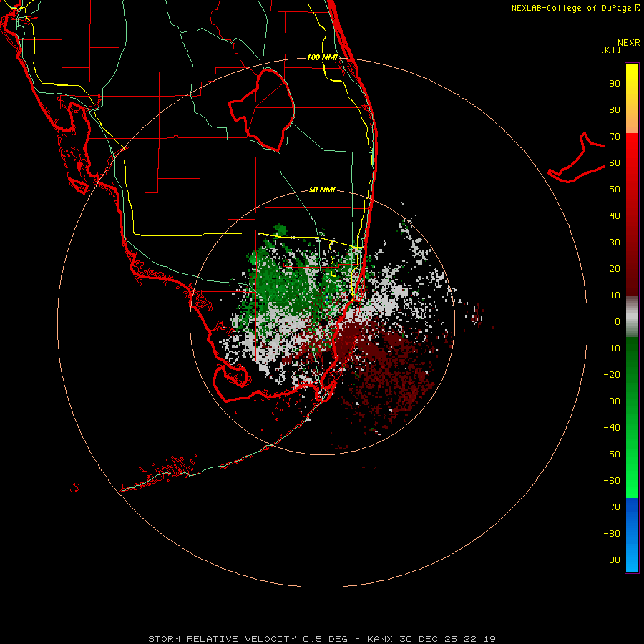The image size is (644, 644).
Task: Click the 22:19 timestamp in the caption
Action: [x=479, y=639]
